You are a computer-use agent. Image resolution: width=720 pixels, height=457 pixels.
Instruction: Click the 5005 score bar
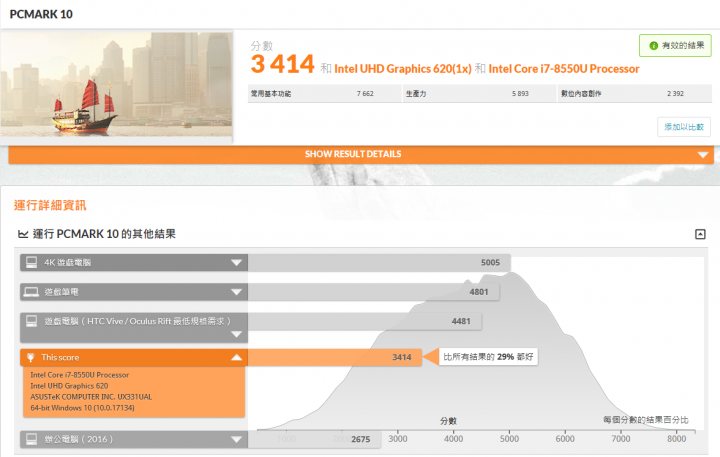click(379, 263)
